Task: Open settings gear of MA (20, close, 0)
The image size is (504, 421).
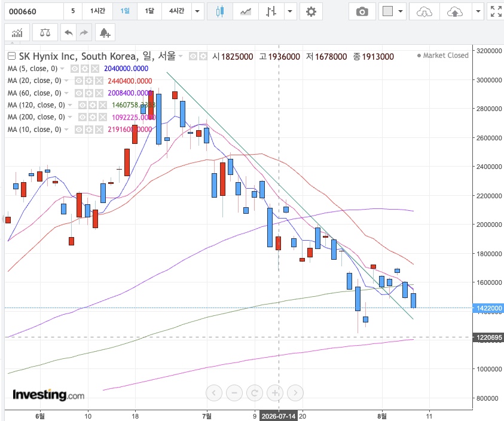Action: pos(88,81)
